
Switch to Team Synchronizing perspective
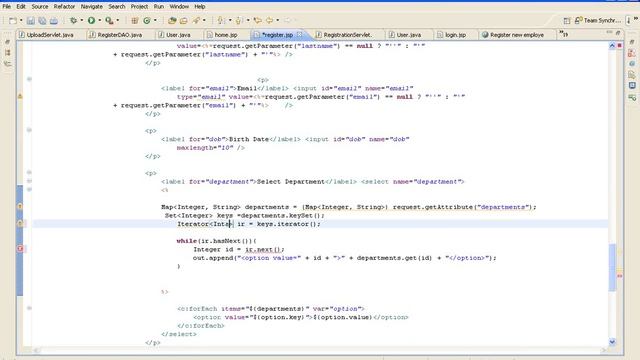(598, 20)
